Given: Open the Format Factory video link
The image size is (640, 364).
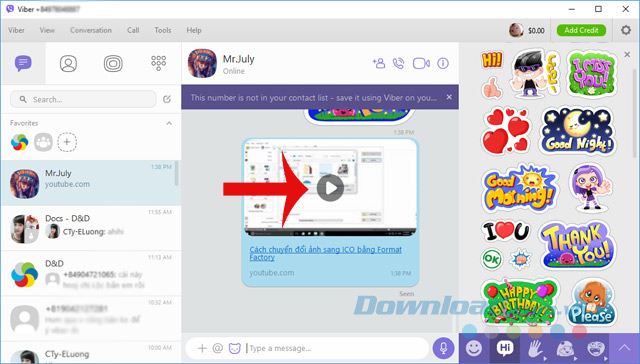Looking at the screenshot, I should (325, 253).
